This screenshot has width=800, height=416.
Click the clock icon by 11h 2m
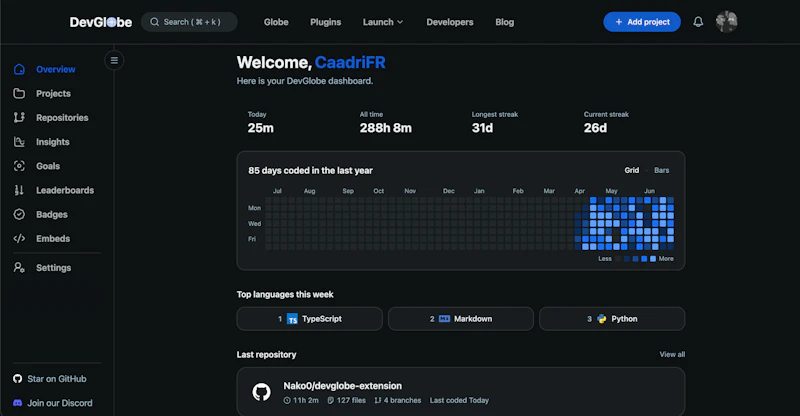coord(287,400)
